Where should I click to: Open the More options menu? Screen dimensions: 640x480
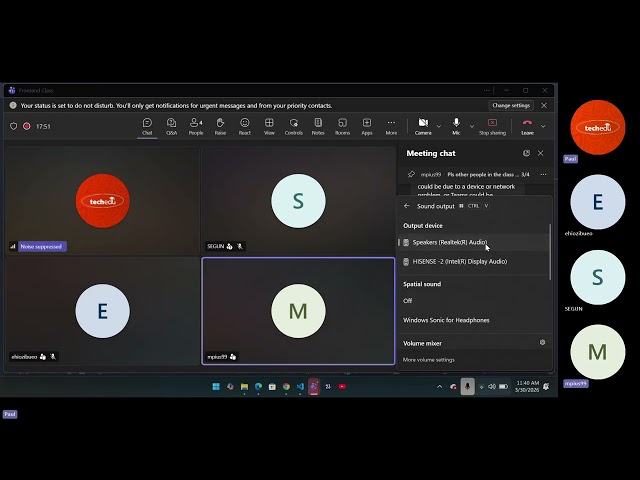[x=391, y=127]
